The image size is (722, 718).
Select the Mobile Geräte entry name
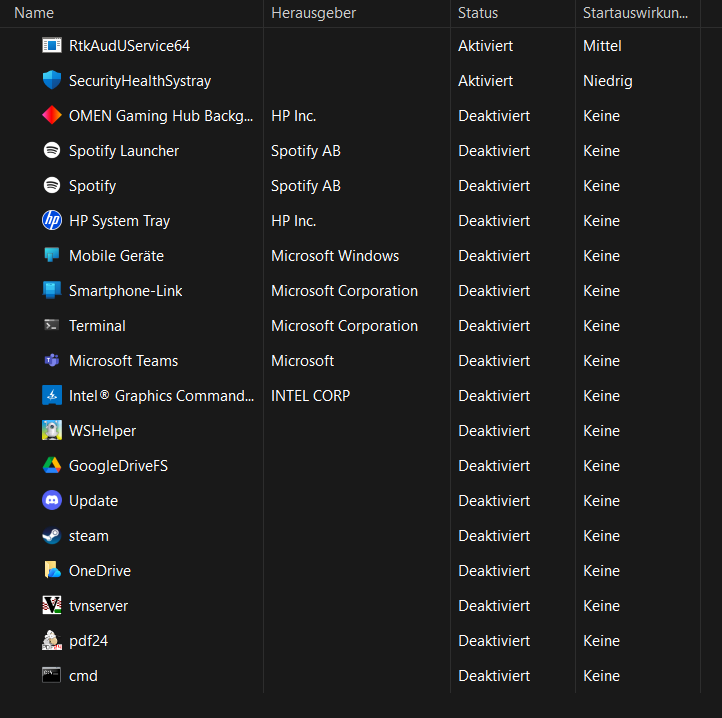pyautogui.click(x=116, y=256)
